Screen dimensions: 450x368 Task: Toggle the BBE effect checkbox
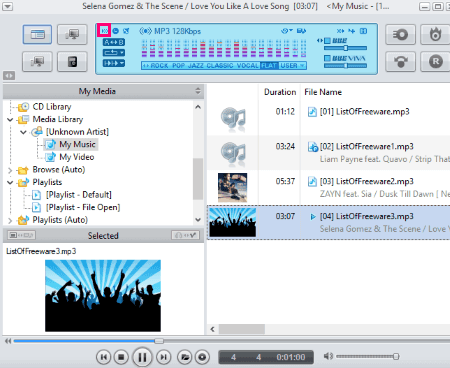(327, 41)
